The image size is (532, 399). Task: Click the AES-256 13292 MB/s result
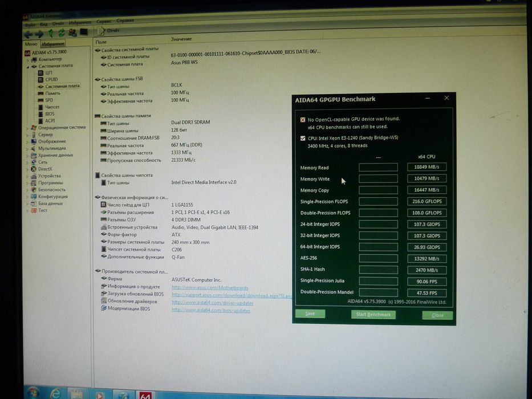[427, 259]
